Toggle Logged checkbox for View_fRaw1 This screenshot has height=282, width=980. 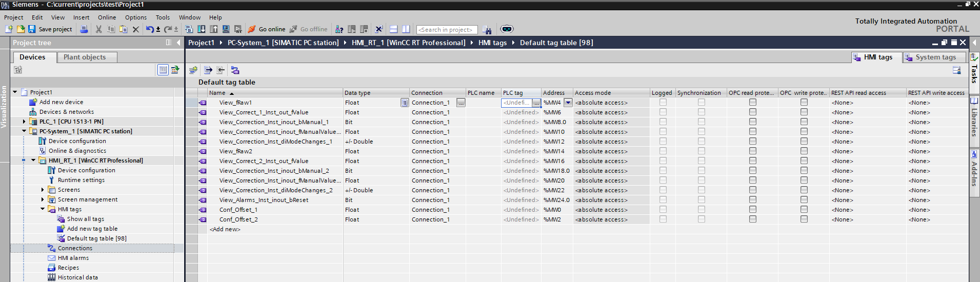[x=663, y=103]
